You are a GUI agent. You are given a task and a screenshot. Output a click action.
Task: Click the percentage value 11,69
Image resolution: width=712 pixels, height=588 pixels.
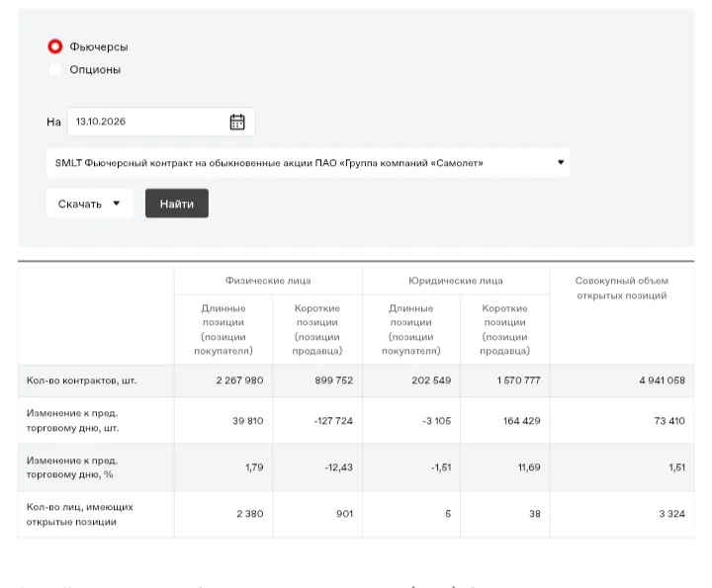[x=529, y=467]
